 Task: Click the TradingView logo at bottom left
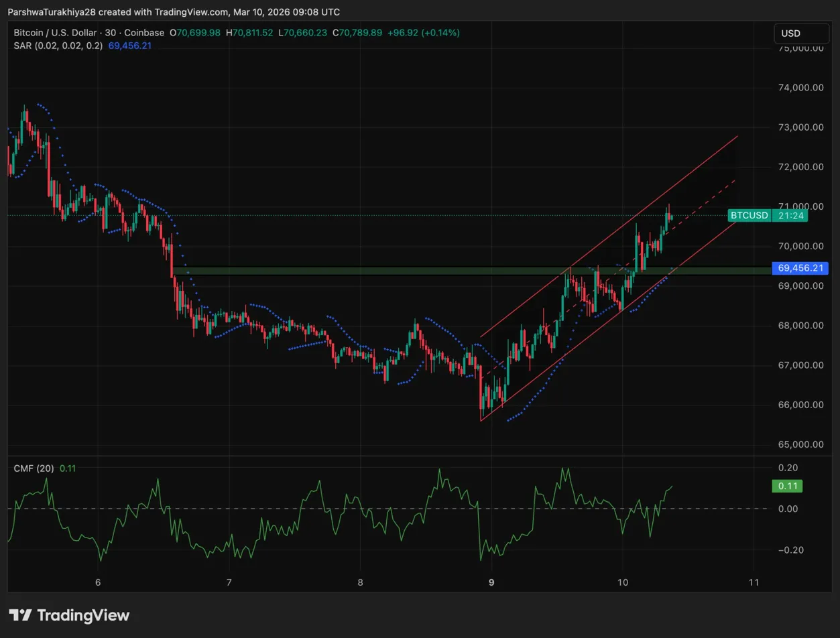click(69, 615)
